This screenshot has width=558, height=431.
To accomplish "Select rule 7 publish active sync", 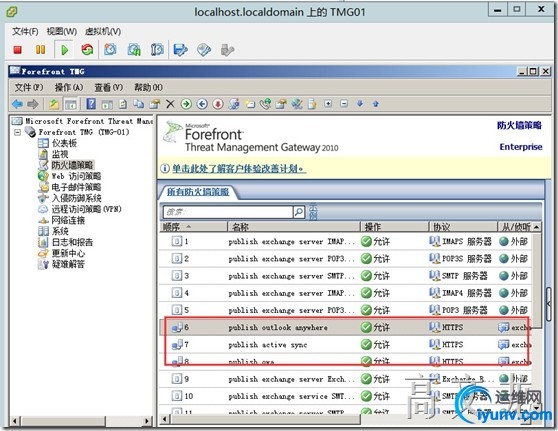I will [345, 345].
